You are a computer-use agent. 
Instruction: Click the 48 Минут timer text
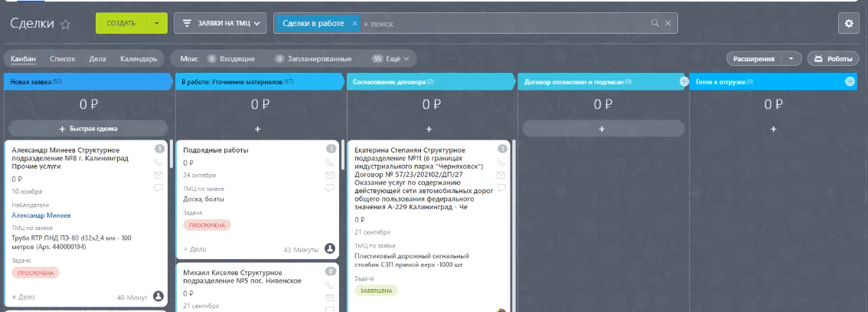[132, 297]
